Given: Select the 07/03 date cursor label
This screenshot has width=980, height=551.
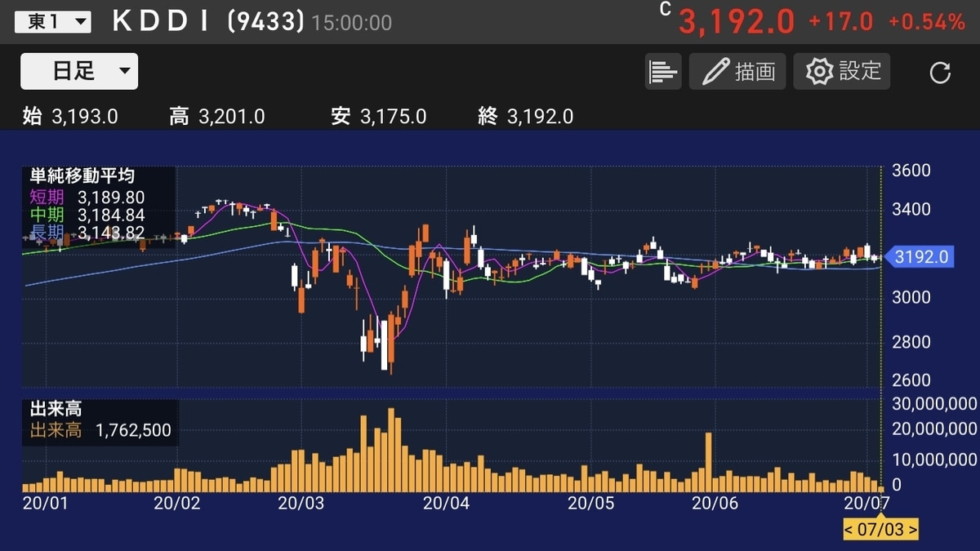Looking at the screenshot, I should tap(880, 529).
